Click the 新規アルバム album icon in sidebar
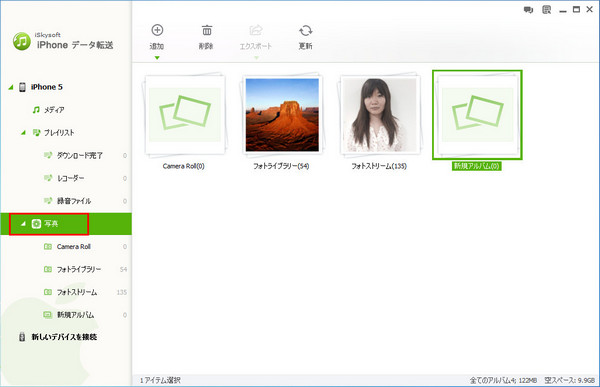600x387 pixels. (x=48, y=315)
